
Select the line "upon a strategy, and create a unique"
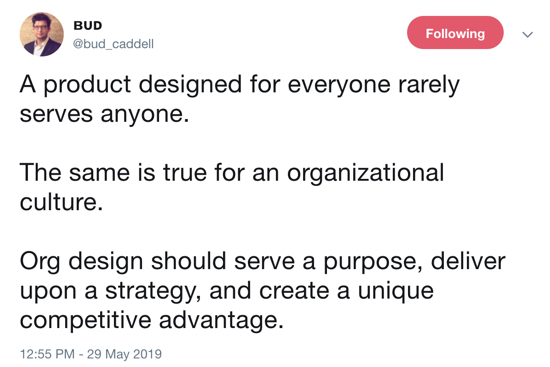click(x=227, y=291)
